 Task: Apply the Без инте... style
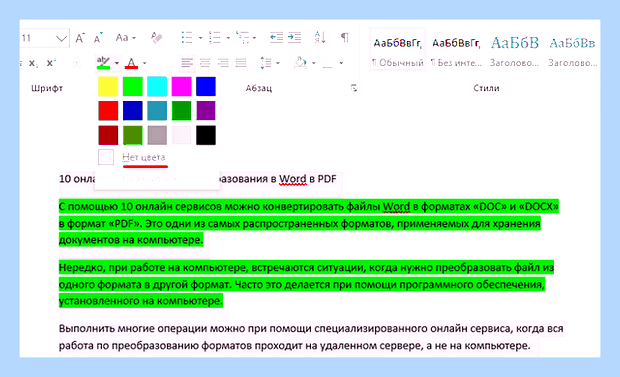pyautogui.click(x=456, y=50)
